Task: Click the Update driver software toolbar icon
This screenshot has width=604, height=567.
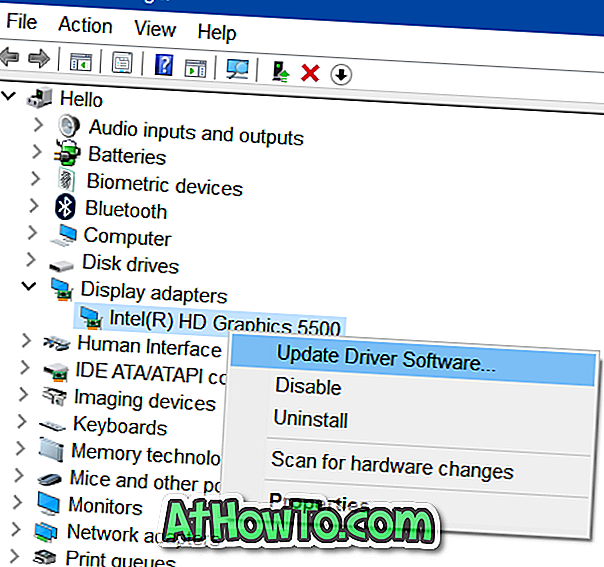Action: click(280, 72)
